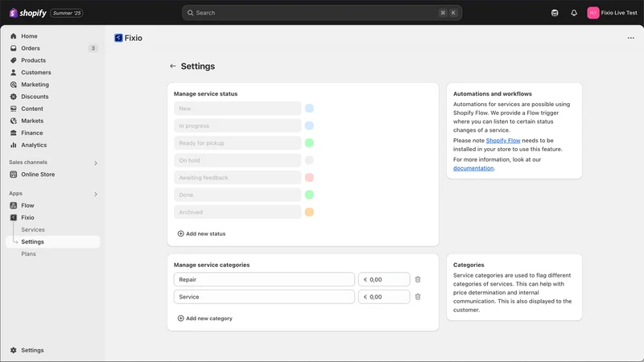Expand the Apps section chevron
Screen dimensions: 644x362
[96, 194]
